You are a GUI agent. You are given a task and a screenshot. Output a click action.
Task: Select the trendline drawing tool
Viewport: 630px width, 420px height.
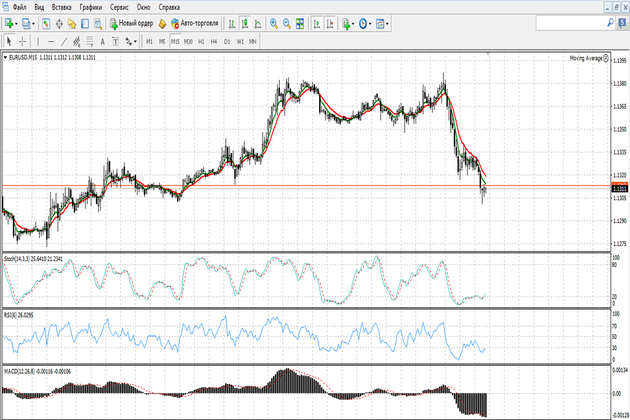tap(64, 42)
